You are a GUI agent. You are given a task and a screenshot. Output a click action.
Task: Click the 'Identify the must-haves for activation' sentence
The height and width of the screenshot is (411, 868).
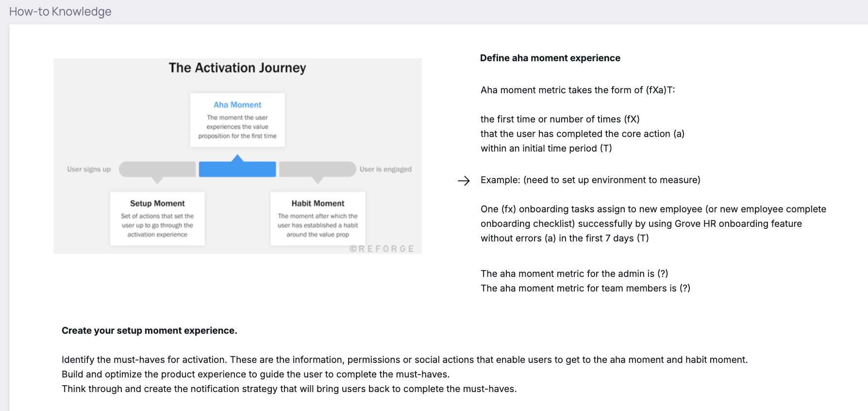(404, 360)
